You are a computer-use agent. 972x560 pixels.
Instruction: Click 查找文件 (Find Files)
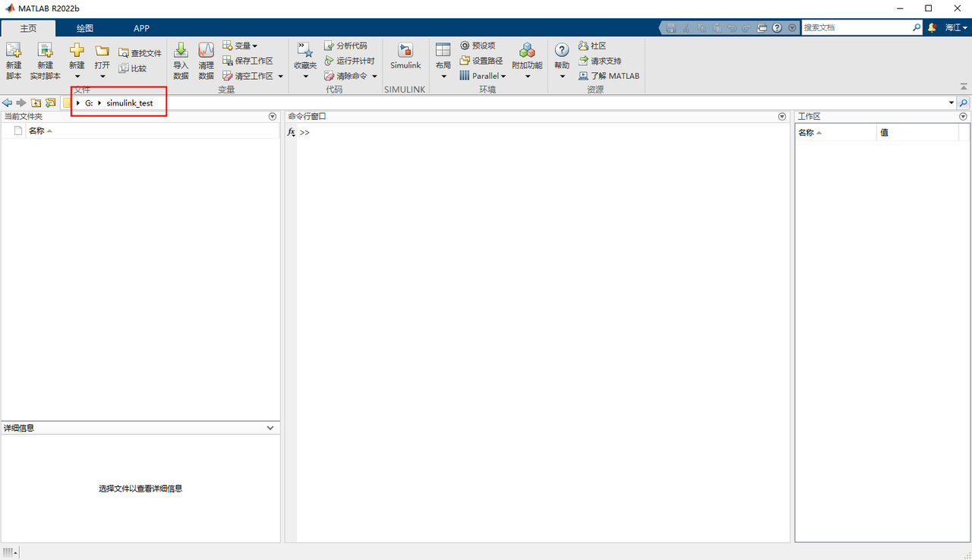tap(140, 53)
